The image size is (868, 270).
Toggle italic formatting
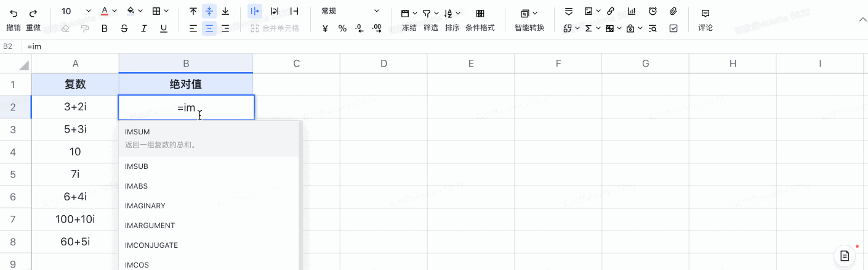(x=144, y=28)
